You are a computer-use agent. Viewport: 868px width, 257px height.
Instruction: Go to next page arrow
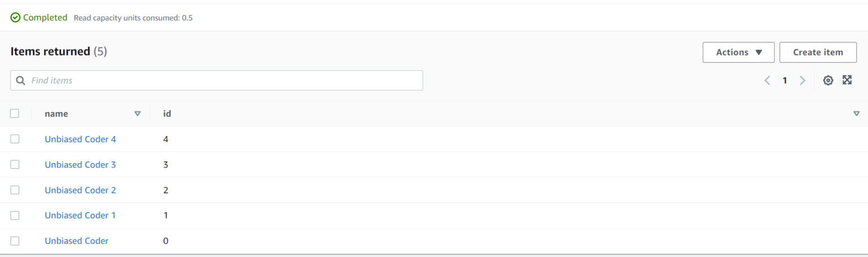click(802, 80)
